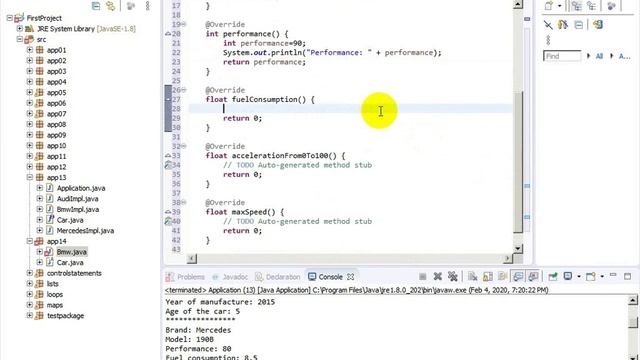Open the Outline View Menu dots
This screenshot has height=360, width=640.
click(548, 40)
